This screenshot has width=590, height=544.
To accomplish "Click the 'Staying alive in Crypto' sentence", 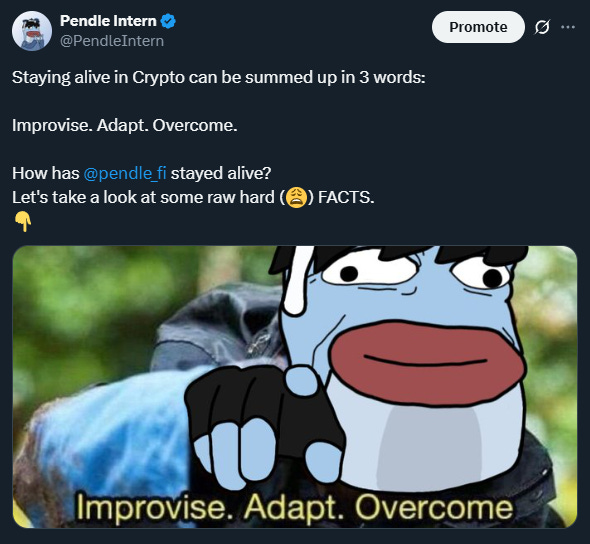I will (x=219, y=77).
